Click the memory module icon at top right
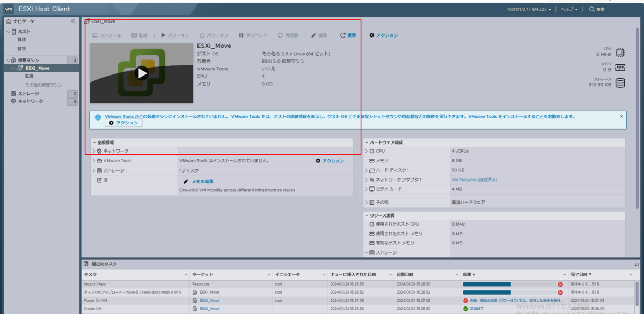Screen dimensions: 644x314 (x=620, y=68)
